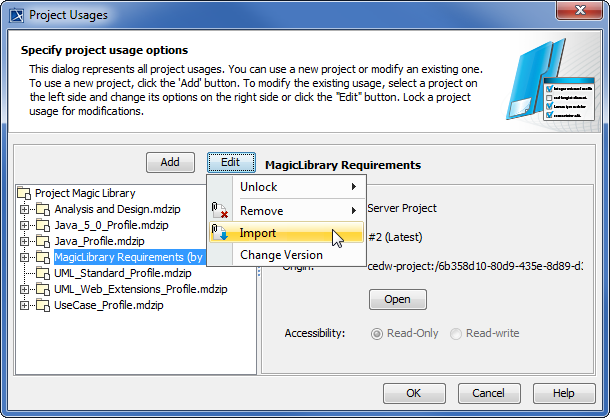Click the Java_5_0_Profile.mdzip module icon

(x=43, y=225)
